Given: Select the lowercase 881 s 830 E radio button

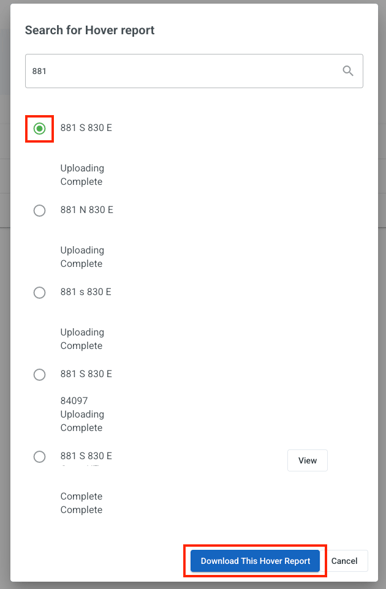Looking at the screenshot, I should coord(39,292).
